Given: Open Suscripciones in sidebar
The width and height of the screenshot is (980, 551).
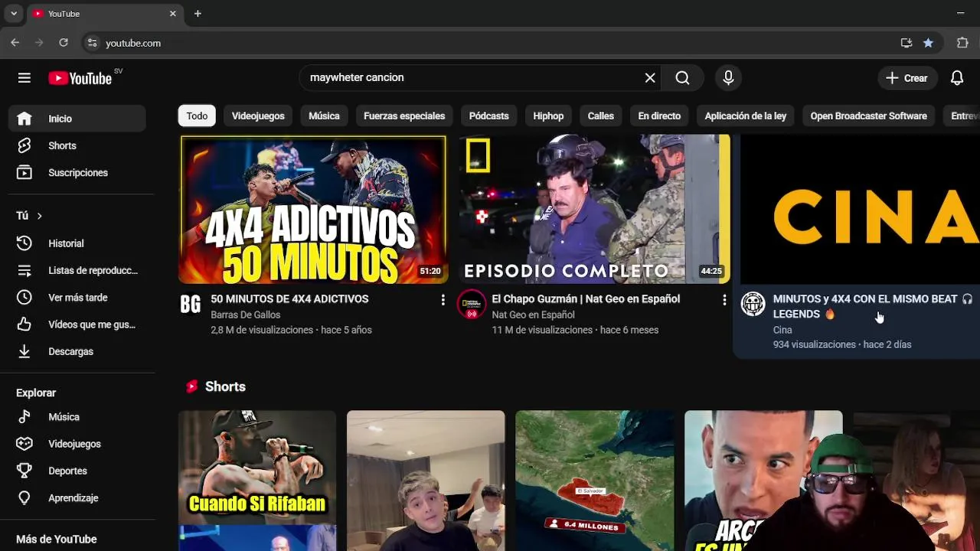Looking at the screenshot, I should coord(77,172).
